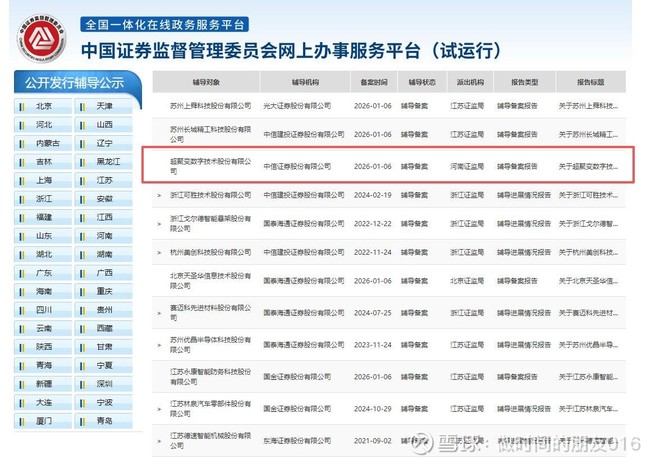Open report link 关于超聚变数字技…

[x=588, y=167]
